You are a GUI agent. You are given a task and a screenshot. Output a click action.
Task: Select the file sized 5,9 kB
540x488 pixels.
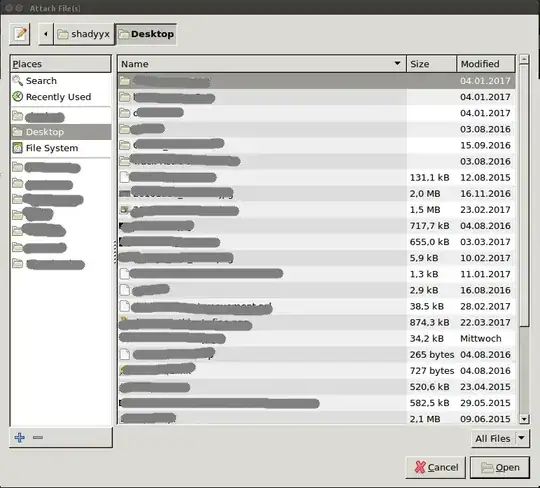point(316,258)
